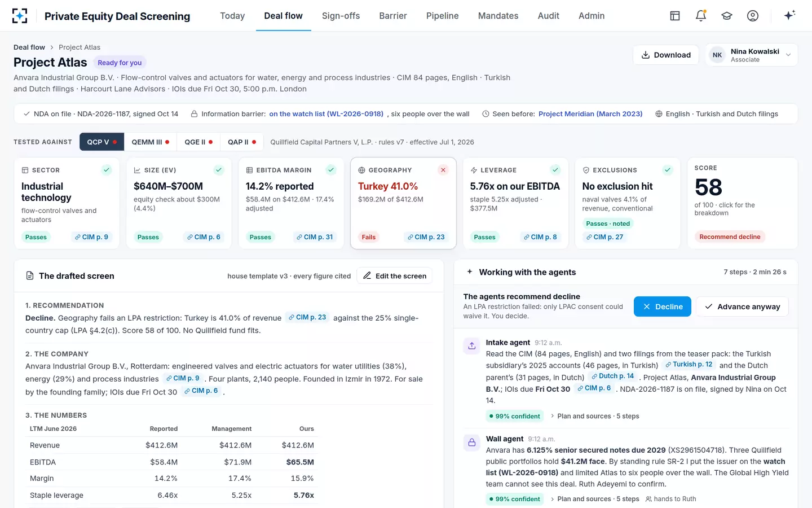Image resolution: width=812 pixels, height=508 pixels.
Task: Click the Exclusions shield icon
Action: [x=586, y=170]
